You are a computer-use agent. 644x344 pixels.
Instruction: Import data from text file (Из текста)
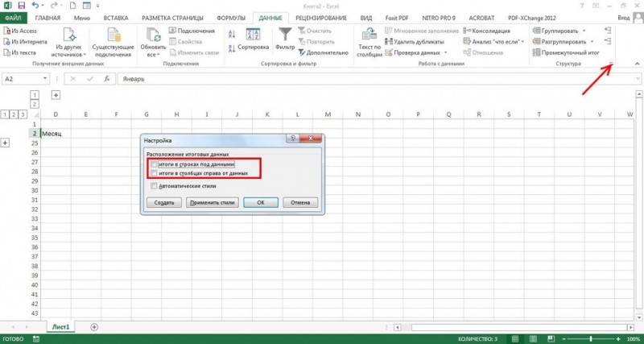click(19, 52)
